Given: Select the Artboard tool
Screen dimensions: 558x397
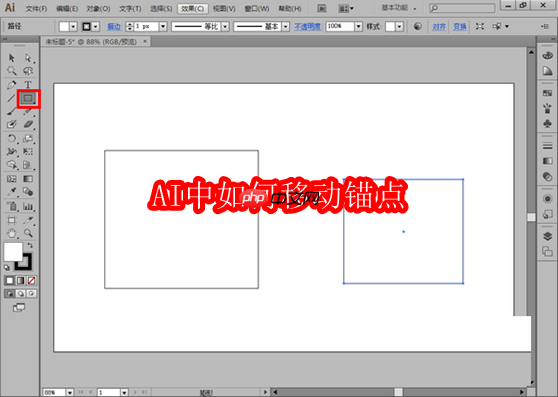Looking at the screenshot, I should 11,220.
